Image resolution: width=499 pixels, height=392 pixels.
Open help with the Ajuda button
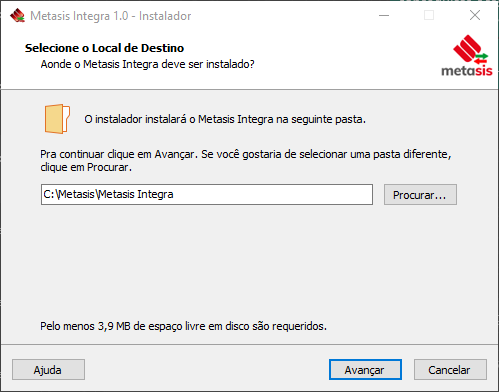[48, 370]
